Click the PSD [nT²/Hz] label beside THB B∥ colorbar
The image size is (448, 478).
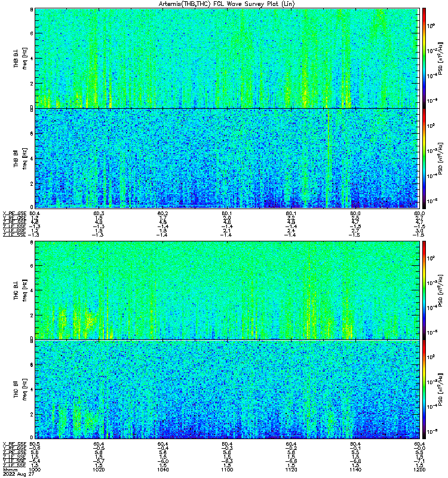(440, 158)
